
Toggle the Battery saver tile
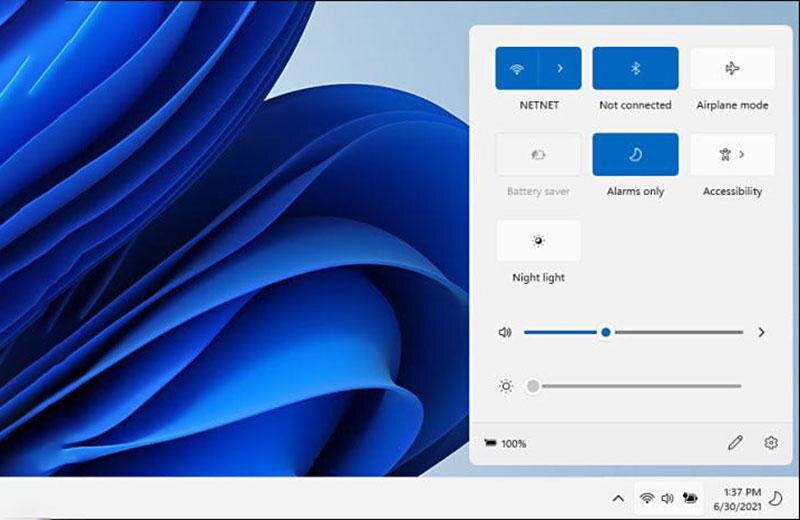point(538,154)
